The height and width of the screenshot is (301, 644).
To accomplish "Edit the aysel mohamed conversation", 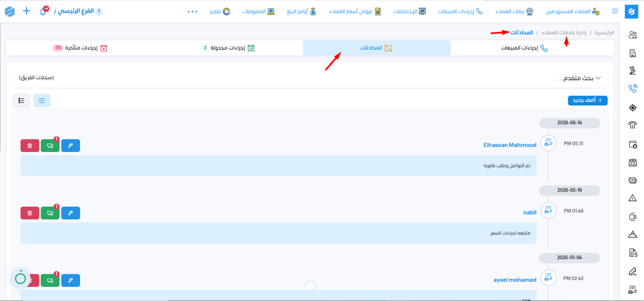I will (x=71, y=281).
